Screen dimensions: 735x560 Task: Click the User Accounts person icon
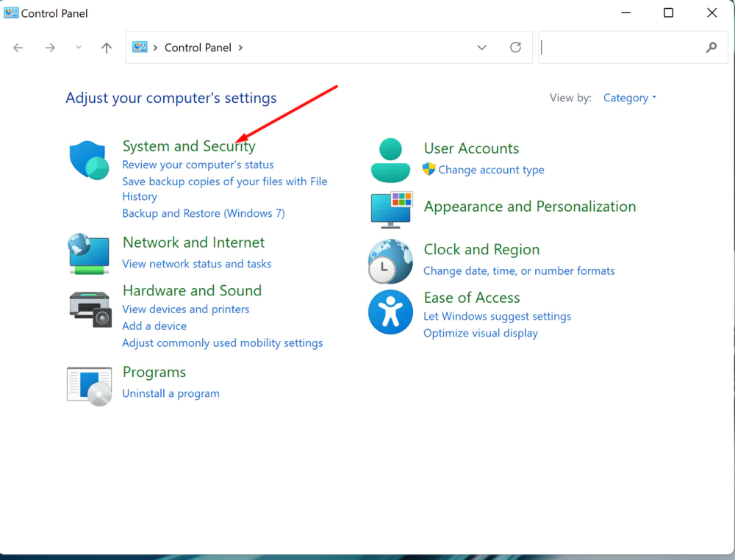(x=390, y=160)
